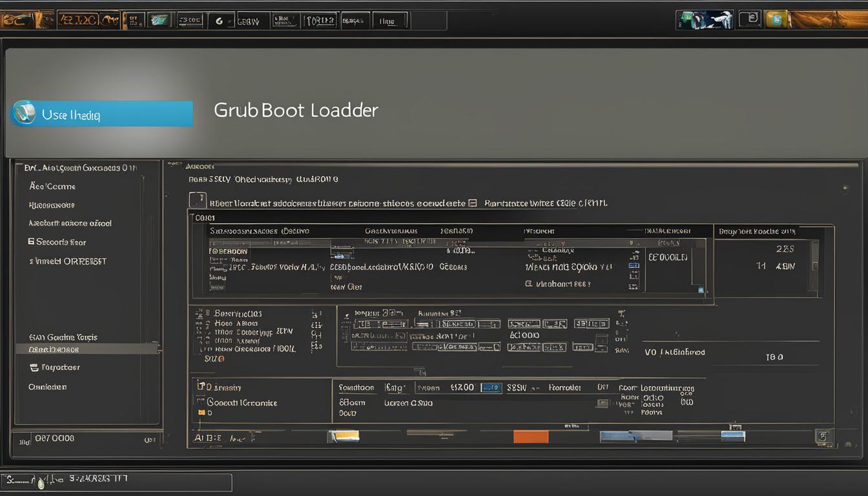Toggle the small checkbox before "Romtatace wite"

472,203
